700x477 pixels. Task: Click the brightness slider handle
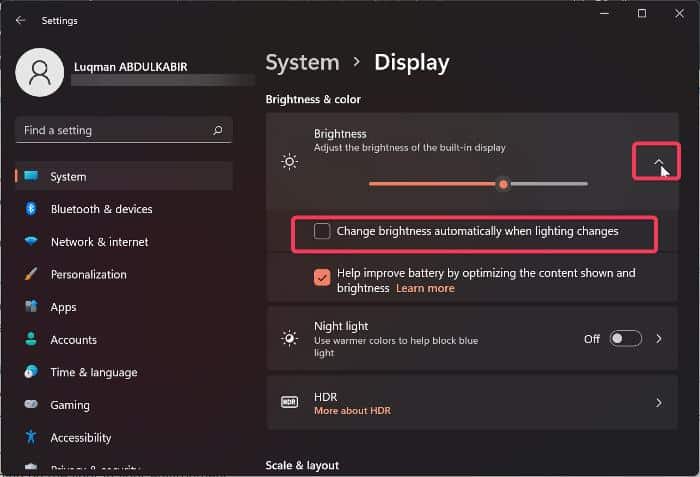tap(504, 184)
